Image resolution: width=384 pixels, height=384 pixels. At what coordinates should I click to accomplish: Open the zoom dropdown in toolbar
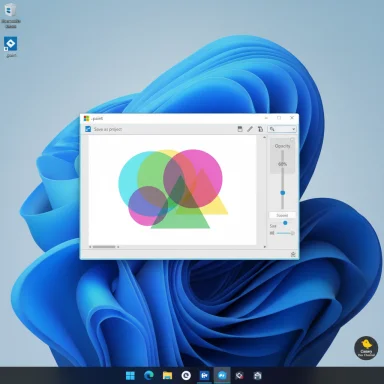pyautogui.click(x=282, y=129)
